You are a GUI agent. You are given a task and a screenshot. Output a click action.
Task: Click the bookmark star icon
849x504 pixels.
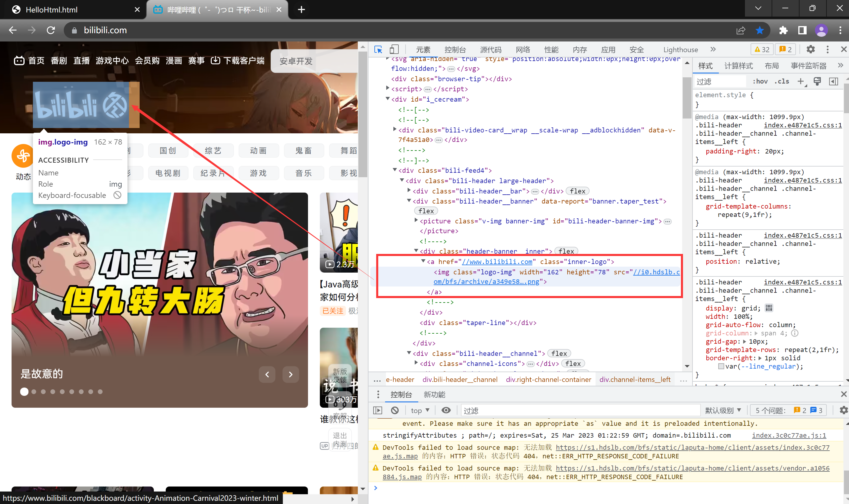coord(760,30)
